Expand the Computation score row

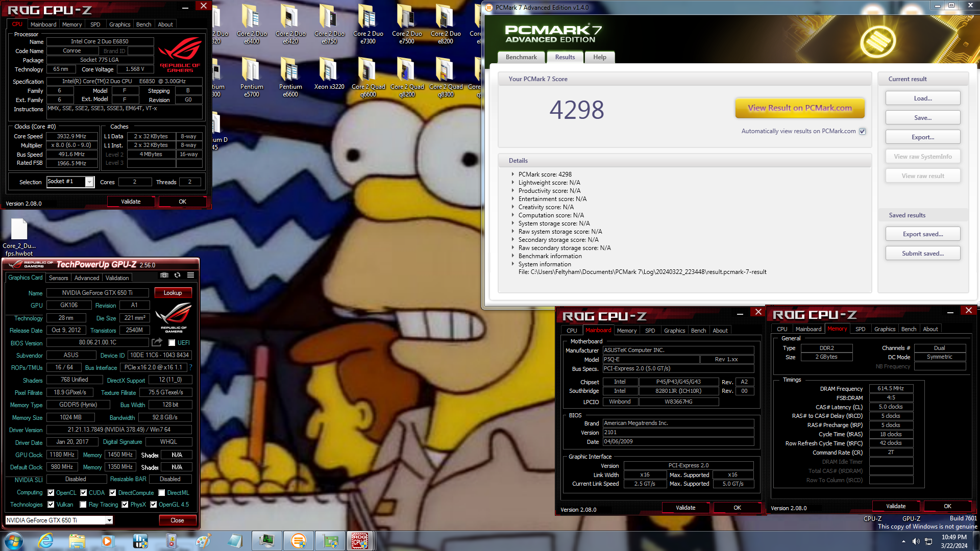[513, 215]
